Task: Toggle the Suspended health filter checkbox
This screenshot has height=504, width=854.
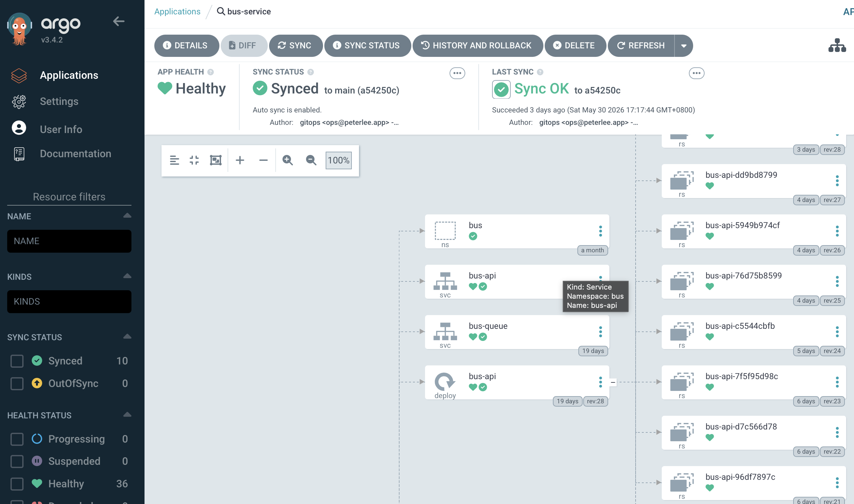Action: pyautogui.click(x=17, y=461)
